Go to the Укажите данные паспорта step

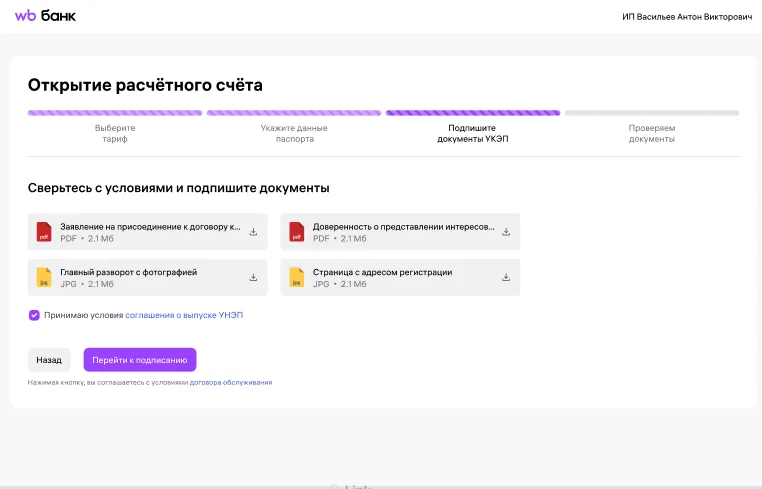click(294, 133)
